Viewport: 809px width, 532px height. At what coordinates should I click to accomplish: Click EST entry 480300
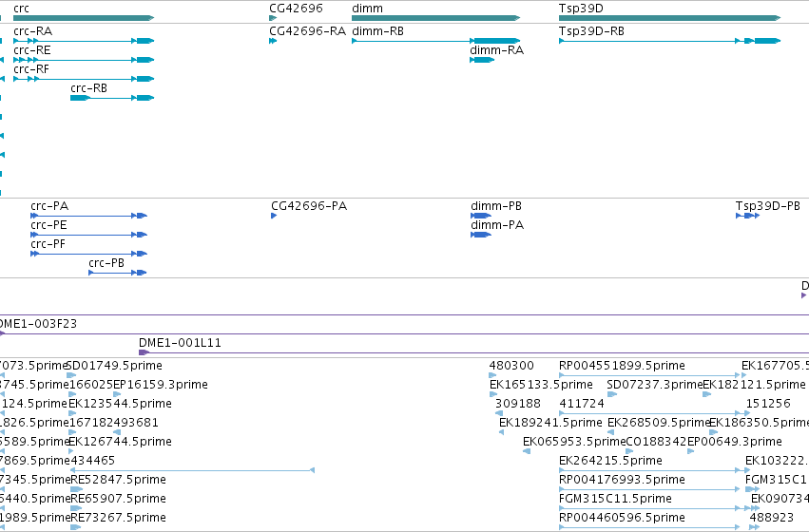pyautogui.click(x=511, y=366)
